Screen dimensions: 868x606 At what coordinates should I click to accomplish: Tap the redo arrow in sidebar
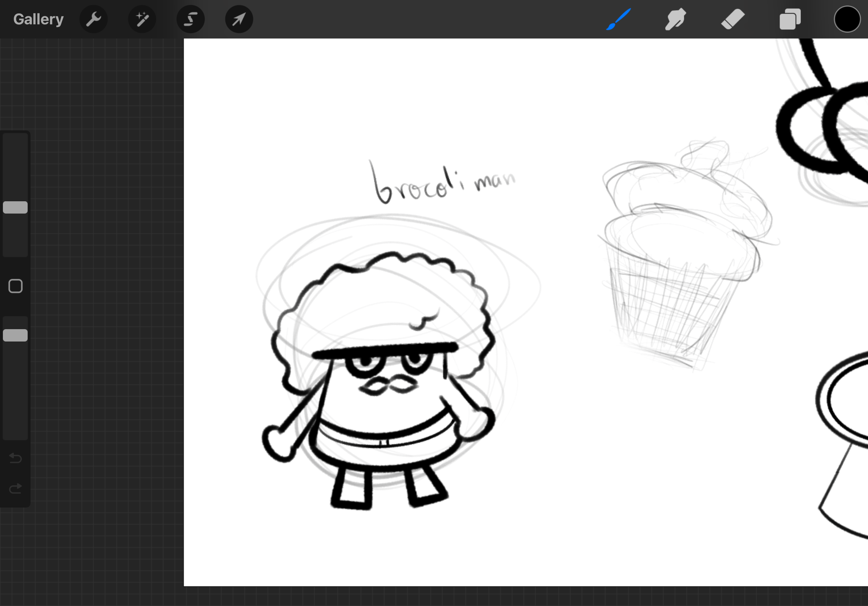click(15, 489)
